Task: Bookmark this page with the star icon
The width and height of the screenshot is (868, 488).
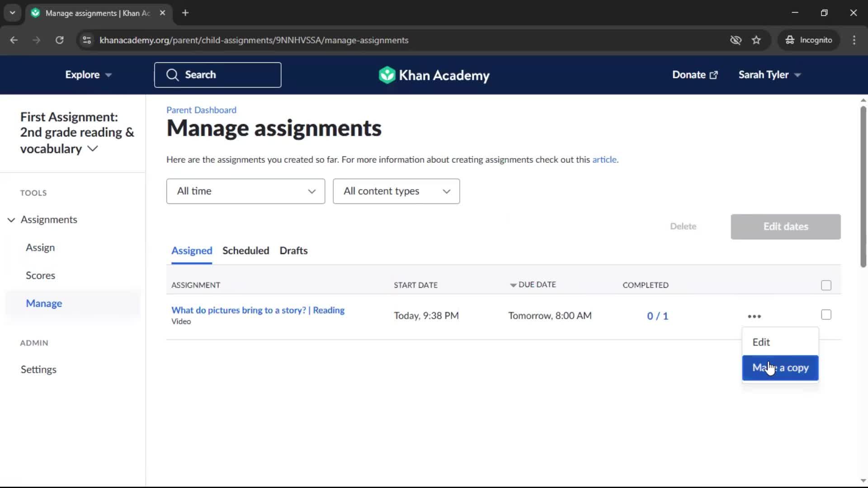Action: click(x=756, y=40)
